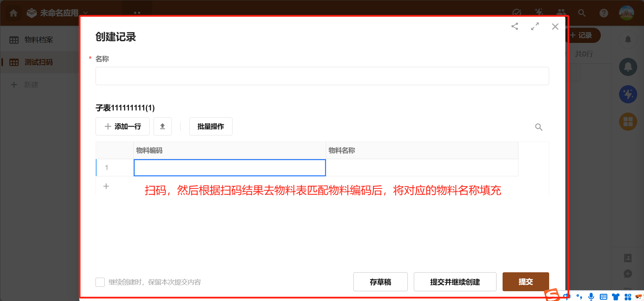The image size is (644, 301).
Task: Add a subtable row with the plus icon
Action: tap(106, 186)
